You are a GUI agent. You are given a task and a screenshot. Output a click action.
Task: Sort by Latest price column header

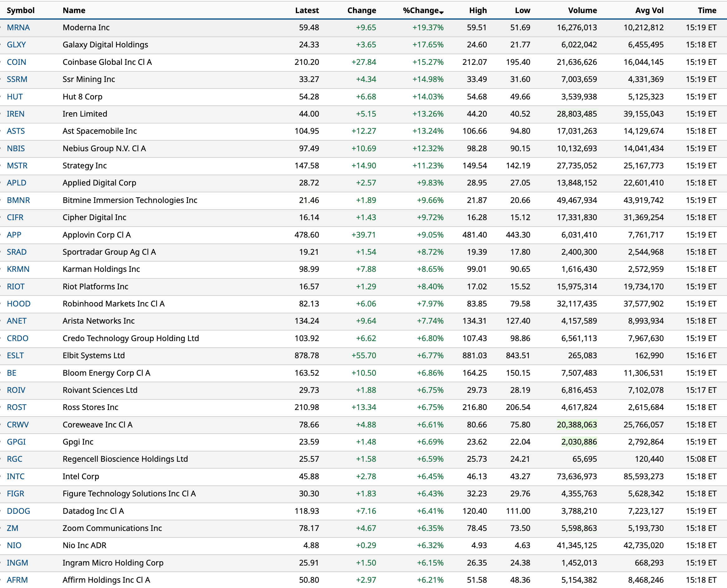tap(306, 10)
